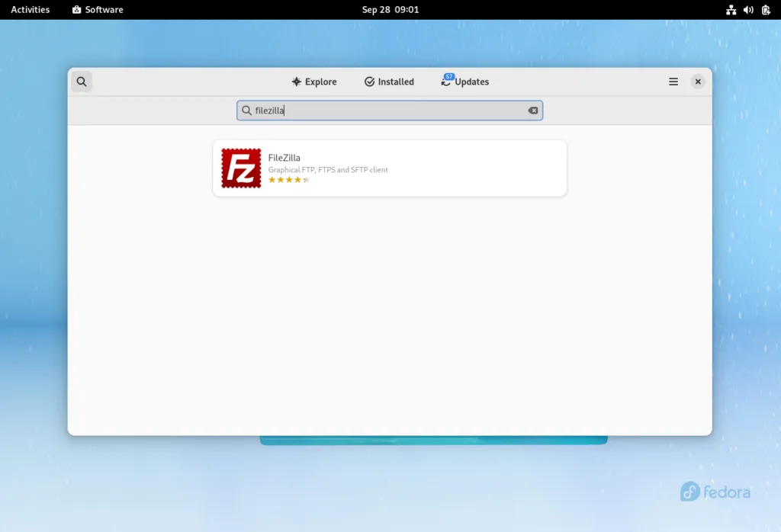
Task: Open the FileZilla application icon
Action: 241,168
